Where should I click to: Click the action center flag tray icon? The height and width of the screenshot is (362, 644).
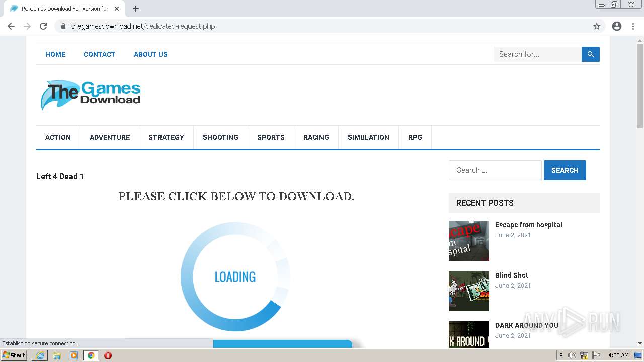tap(596, 355)
